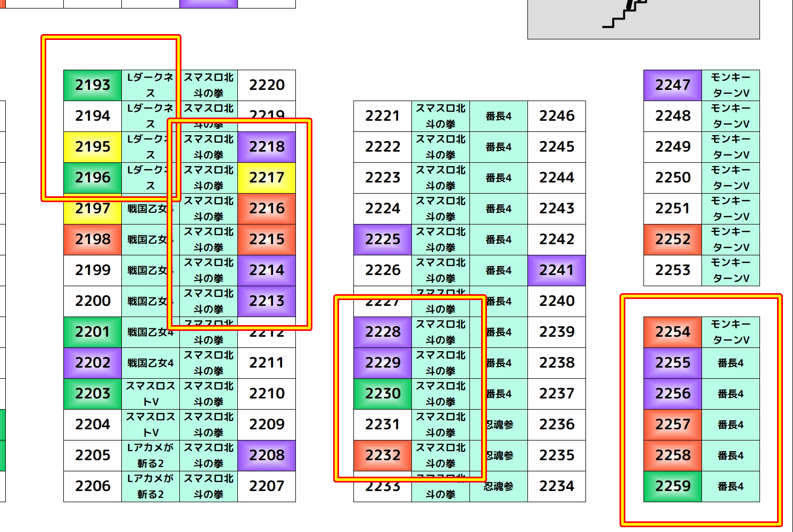Open red machine cell 2252
Image resolution: width=793 pixels, height=532 pixels.
click(x=673, y=239)
